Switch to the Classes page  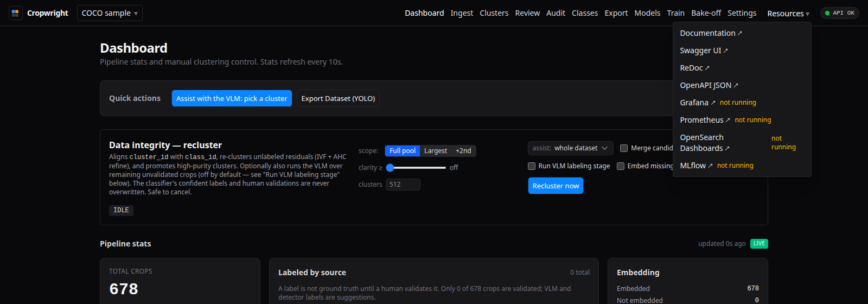point(585,13)
